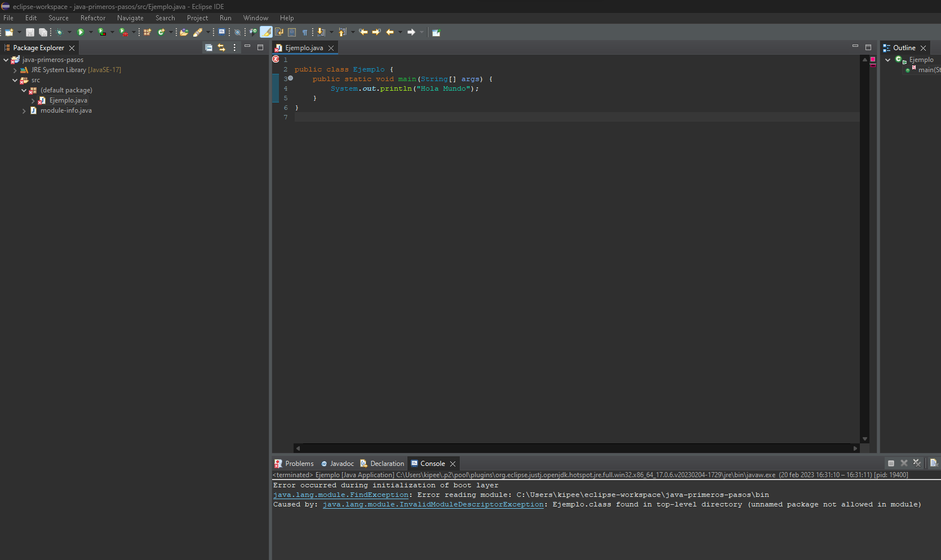This screenshot has width=941, height=560.
Task: Open the Debug configurations dropdown arrow
Action: click(x=69, y=32)
